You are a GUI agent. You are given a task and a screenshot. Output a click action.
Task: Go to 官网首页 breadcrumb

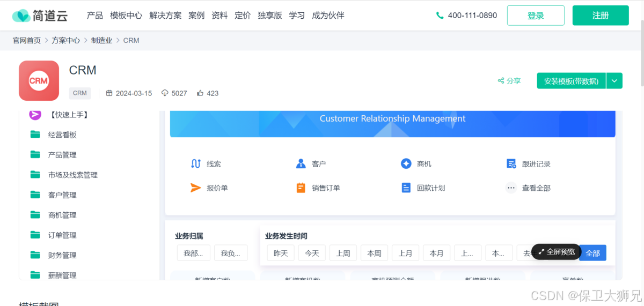(x=27, y=40)
